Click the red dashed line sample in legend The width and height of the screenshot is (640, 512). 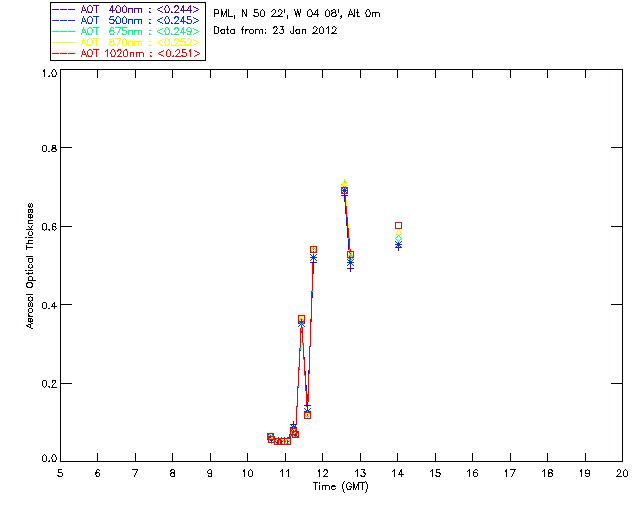(63, 53)
